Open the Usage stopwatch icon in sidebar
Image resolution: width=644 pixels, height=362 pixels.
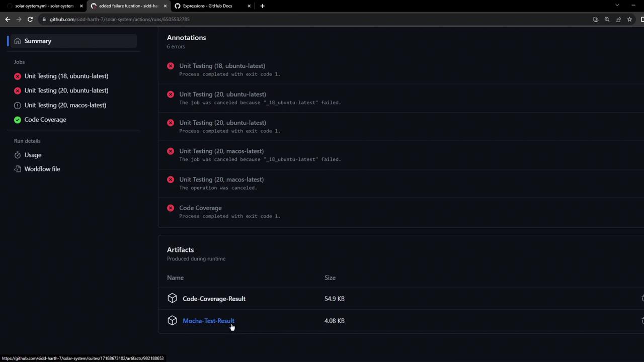pos(18,155)
